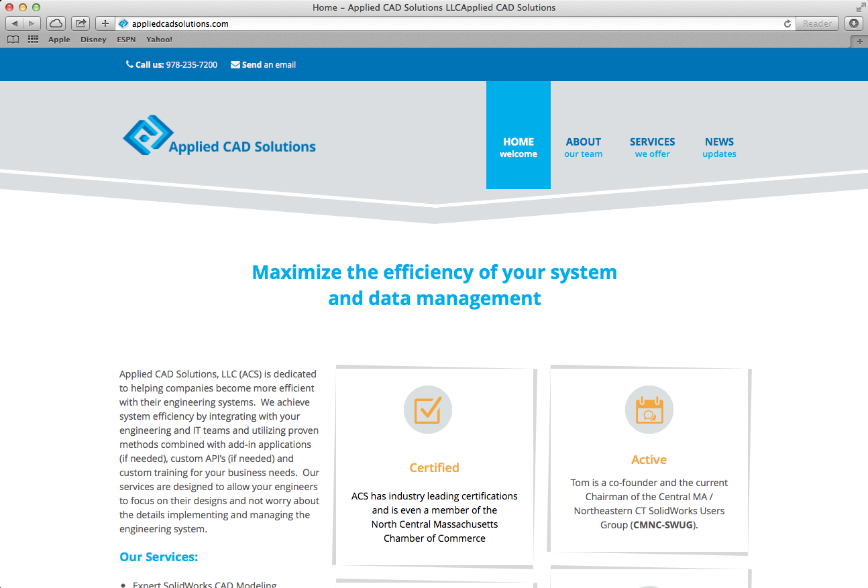Click the Safari forward arrow button
This screenshot has width=868, height=588.
(x=32, y=23)
